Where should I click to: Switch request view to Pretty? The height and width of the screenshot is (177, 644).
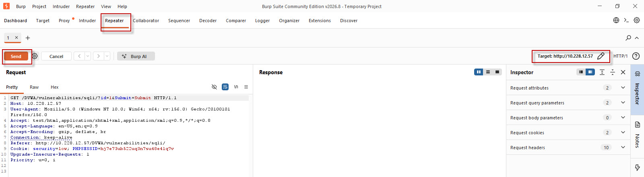12,87
